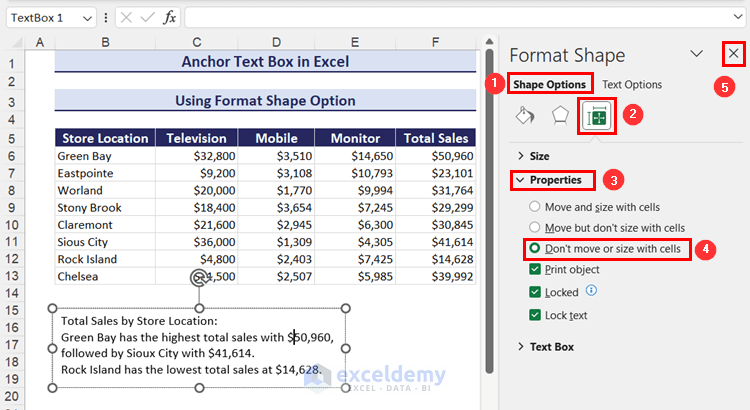Click the Using Format Shape Option cell

(265, 100)
